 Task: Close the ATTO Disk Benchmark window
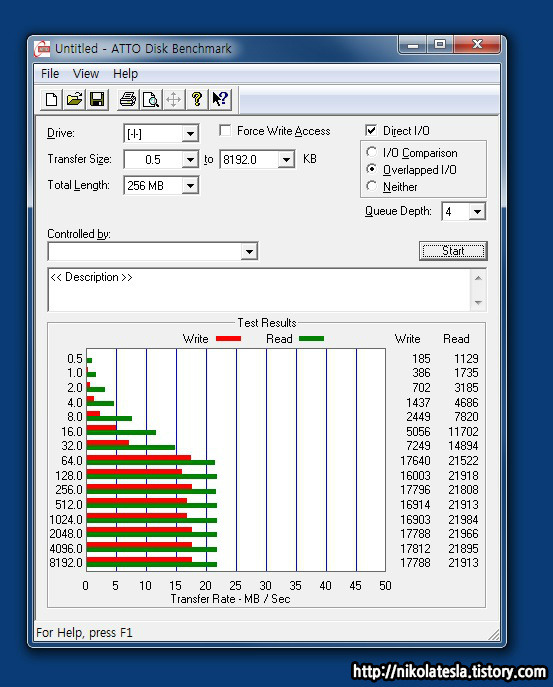coord(477,45)
